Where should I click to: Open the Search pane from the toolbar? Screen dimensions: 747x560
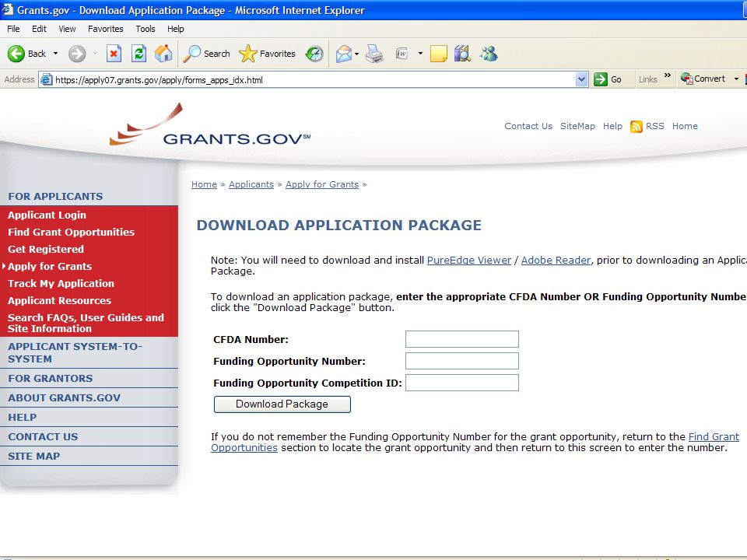point(207,54)
